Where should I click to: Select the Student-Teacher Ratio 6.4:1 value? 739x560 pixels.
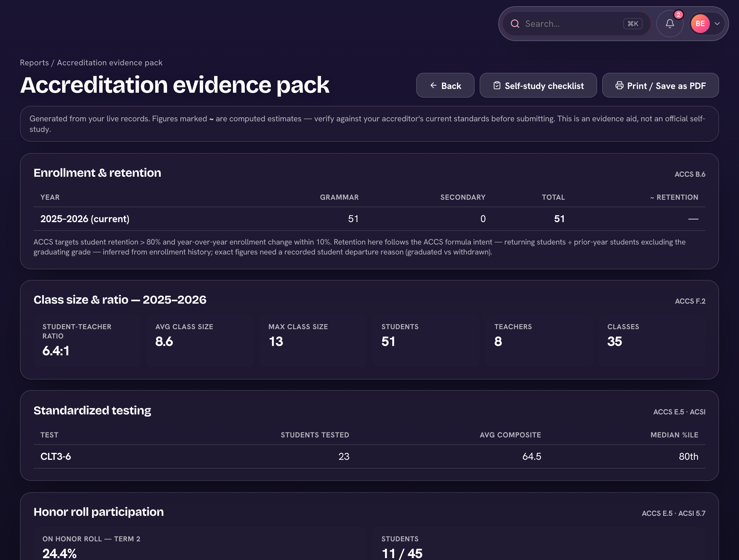56,351
